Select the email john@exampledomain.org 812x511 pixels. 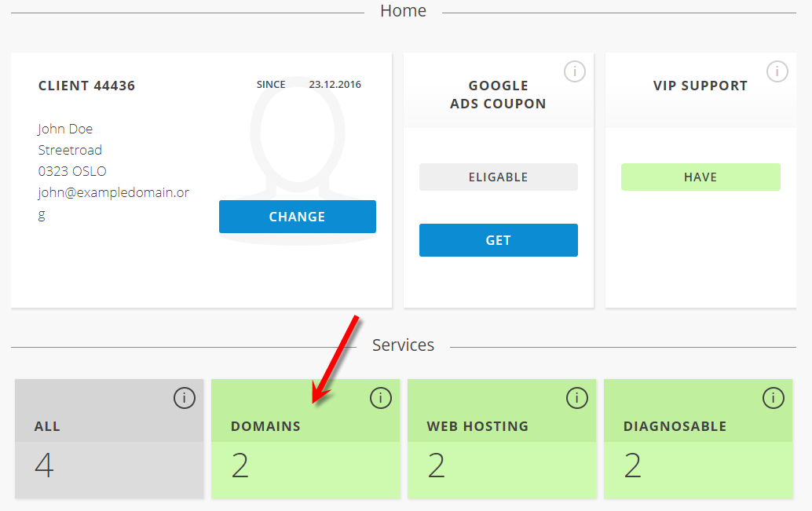113,203
